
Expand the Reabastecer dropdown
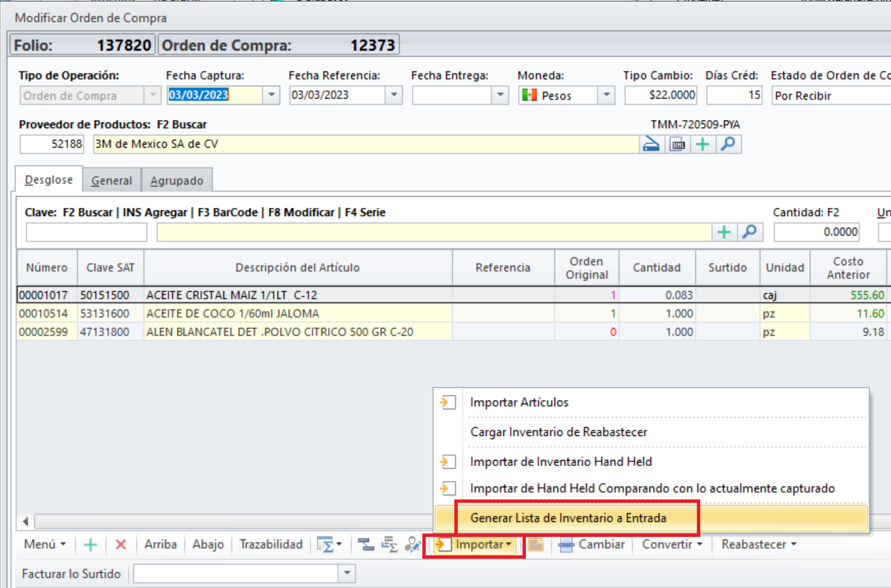pos(758,544)
